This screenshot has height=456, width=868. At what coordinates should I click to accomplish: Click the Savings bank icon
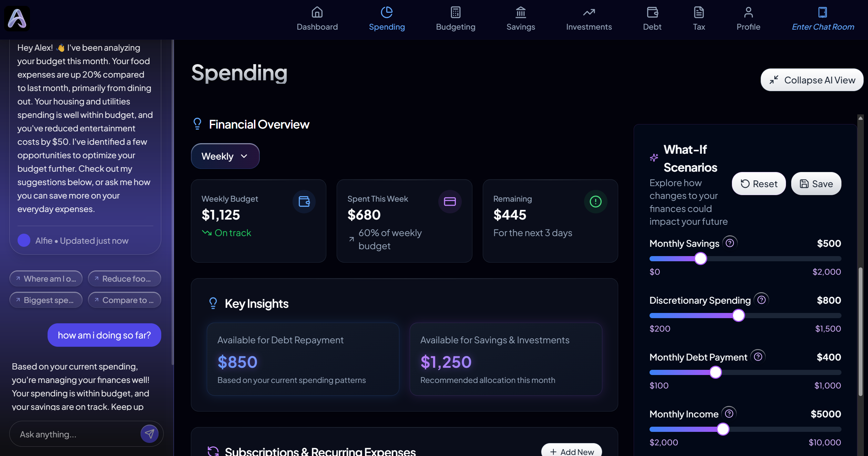(521, 12)
